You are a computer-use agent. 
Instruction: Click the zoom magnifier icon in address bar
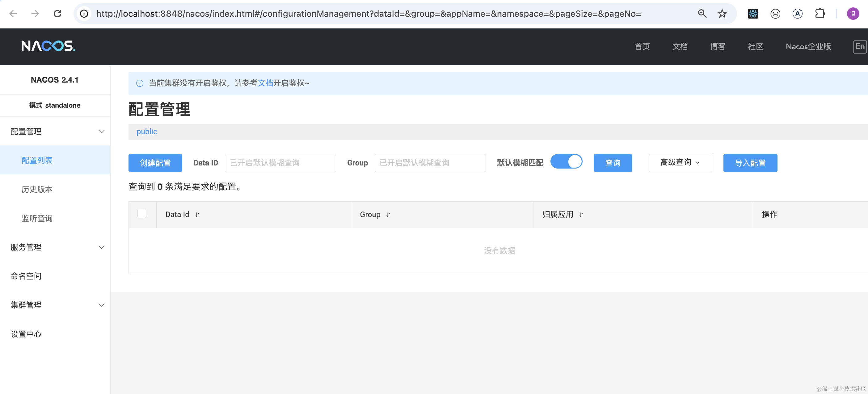pos(702,14)
